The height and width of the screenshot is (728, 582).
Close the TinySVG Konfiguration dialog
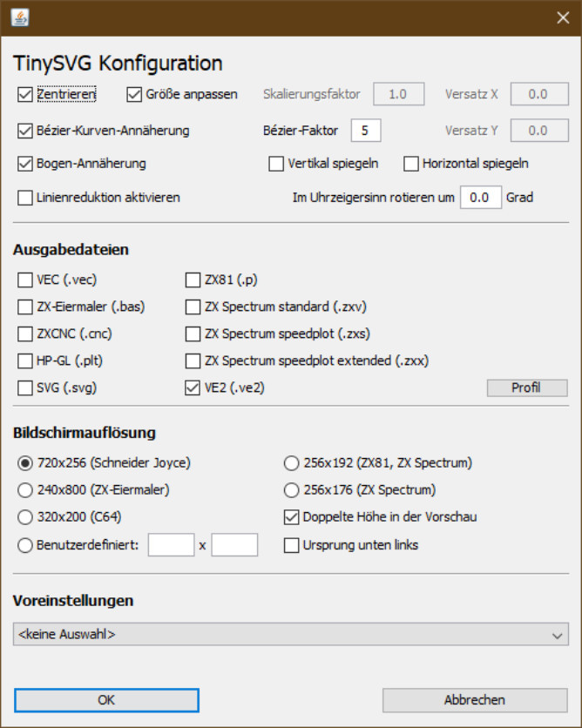562,17
